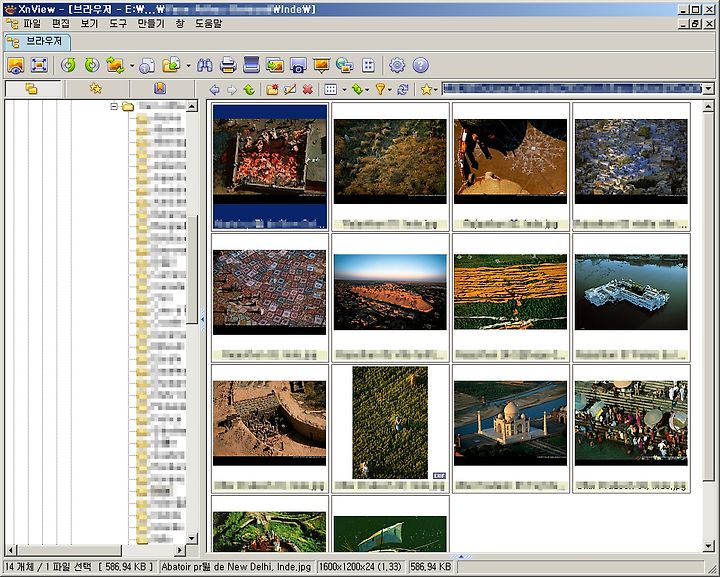The height and width of the screenshot is (577, 720).
Task: Go up one folder level
Action: click(x=249, y=90)
